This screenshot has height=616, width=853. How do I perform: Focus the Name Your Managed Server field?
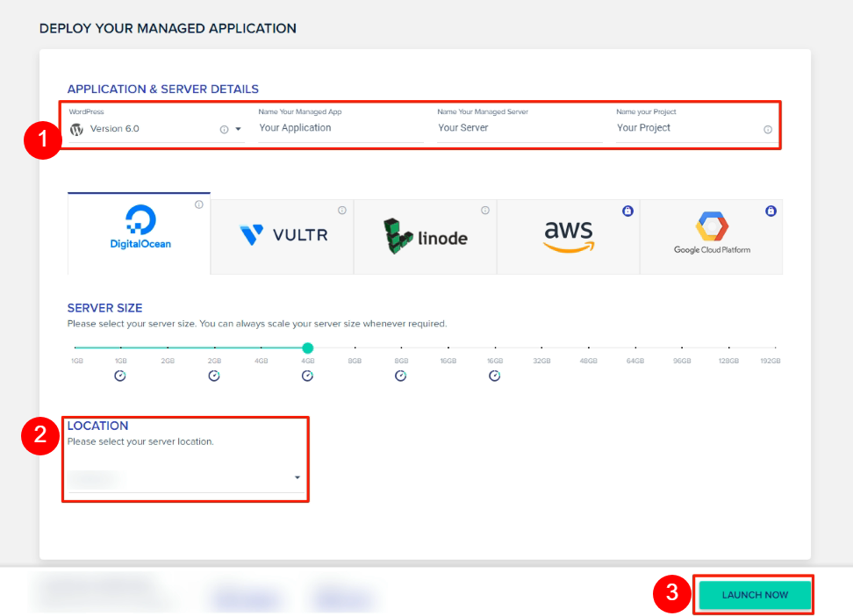tap(520, 128)
